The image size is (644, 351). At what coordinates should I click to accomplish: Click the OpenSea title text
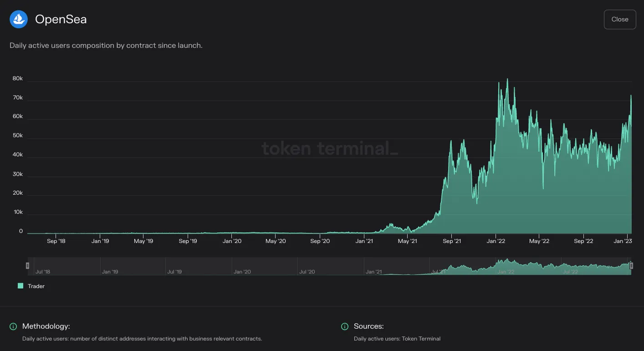coord(61,19)
